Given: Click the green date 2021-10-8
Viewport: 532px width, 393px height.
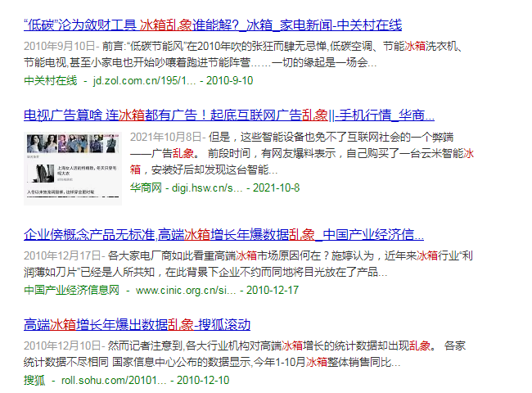Looking at the screenshot, I should point(276,187).
